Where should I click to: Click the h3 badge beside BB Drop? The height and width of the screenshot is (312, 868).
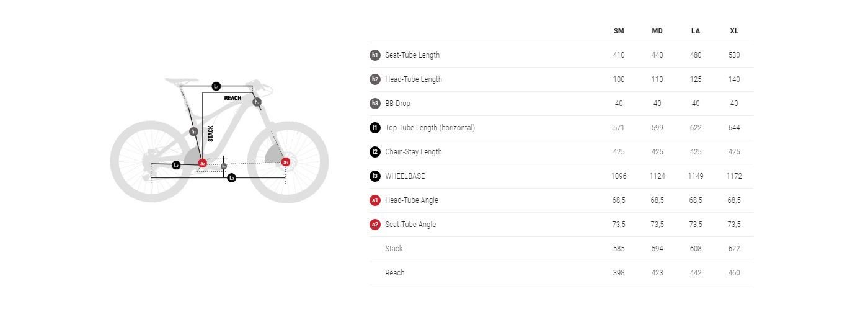[x=374, y=104]
